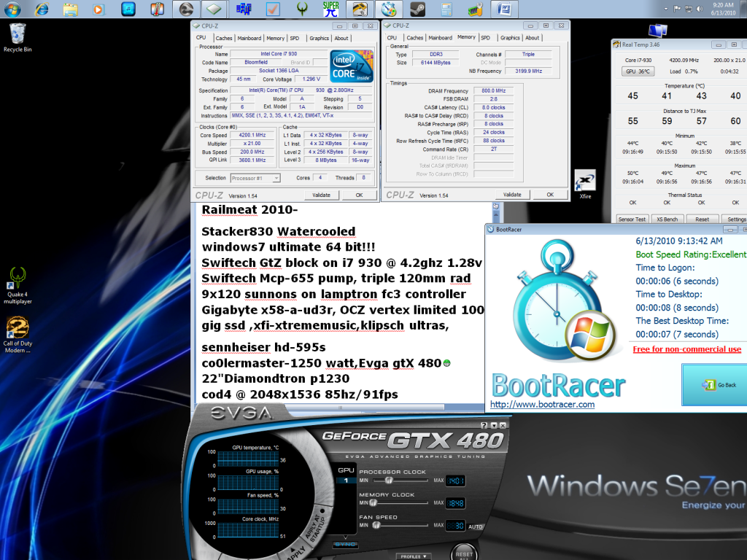
Task: Select the Recycle Bin desktop icon
Action: pos(18,38)
